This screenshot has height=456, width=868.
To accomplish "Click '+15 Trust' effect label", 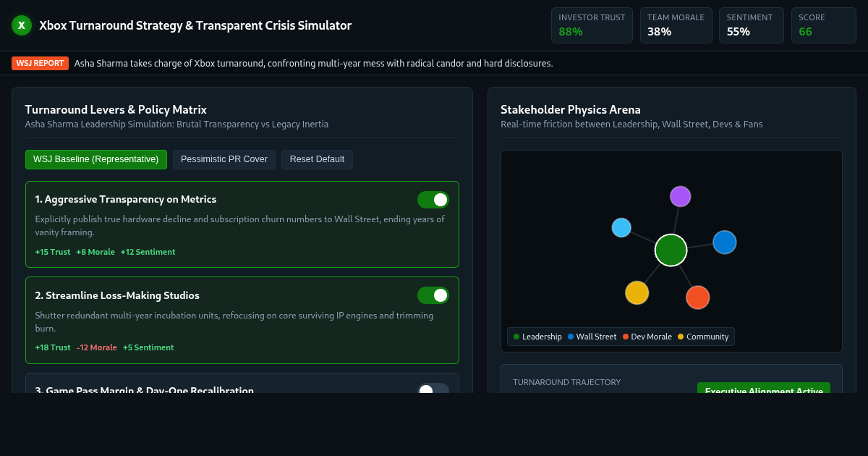I will click(53, 252).
